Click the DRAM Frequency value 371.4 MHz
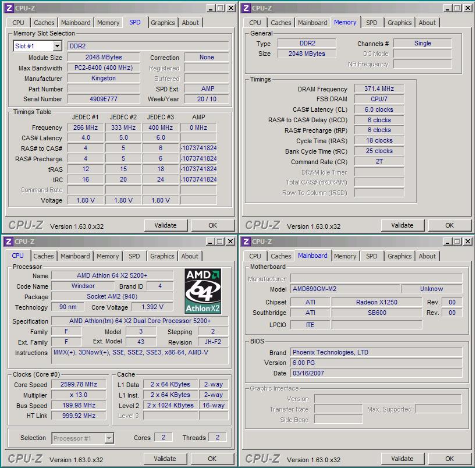The width and height of the screenshot is (476, 468). point(379,88)
